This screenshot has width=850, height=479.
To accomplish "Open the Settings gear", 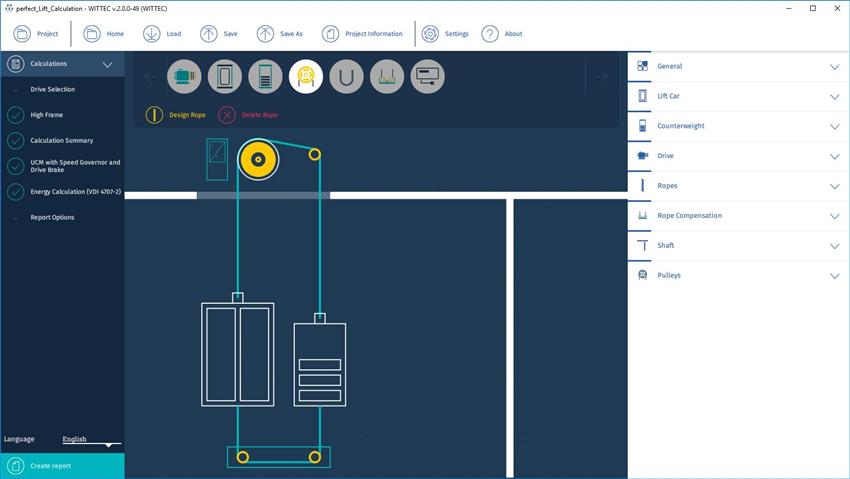I will 445,34.
